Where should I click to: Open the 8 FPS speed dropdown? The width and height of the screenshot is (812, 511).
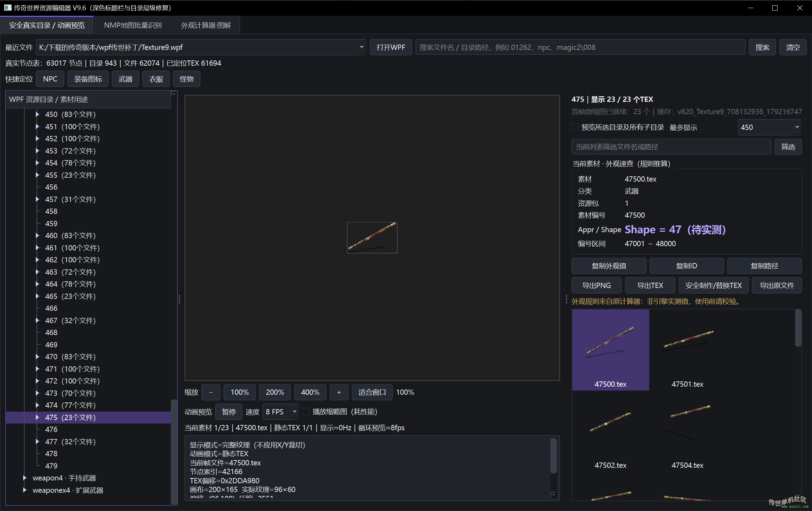(x=281, y=412)
